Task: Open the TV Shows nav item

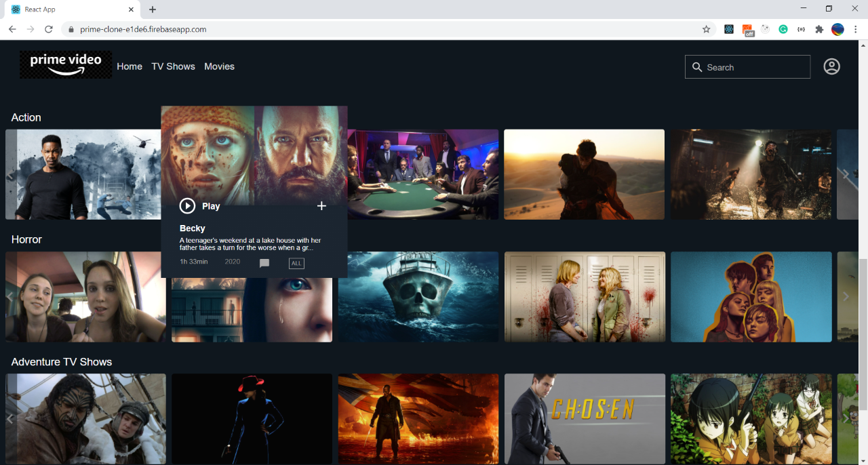Action: tap(173, 66)
